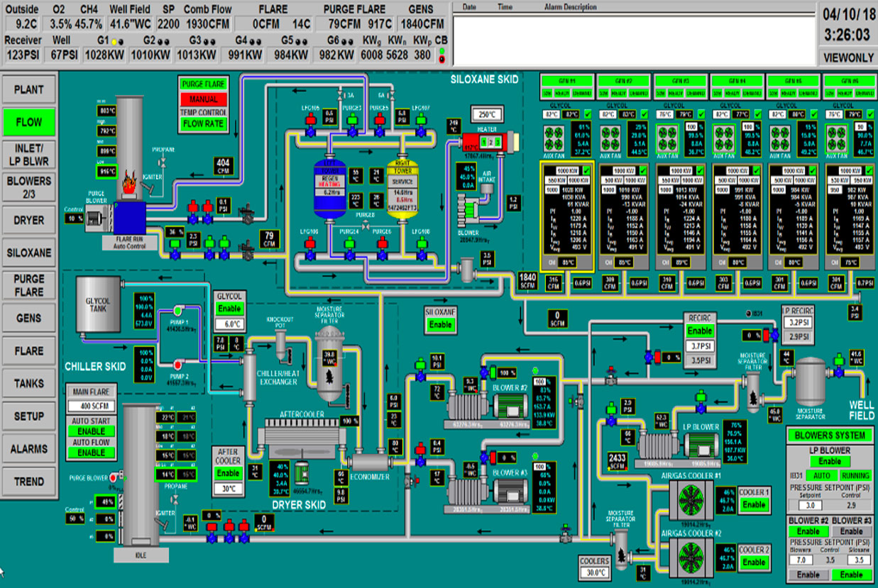The width and height of the screenshot is (878, 588).
Task: Click the Glycol Tank vessel
Action: tap(98, 305)
